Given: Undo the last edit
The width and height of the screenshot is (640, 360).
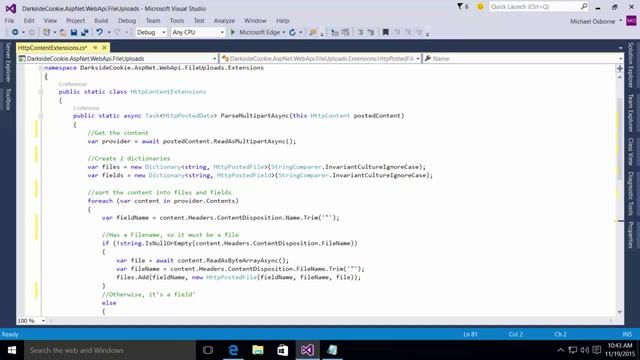Looking at the screenshot, I should coord(99,32).
